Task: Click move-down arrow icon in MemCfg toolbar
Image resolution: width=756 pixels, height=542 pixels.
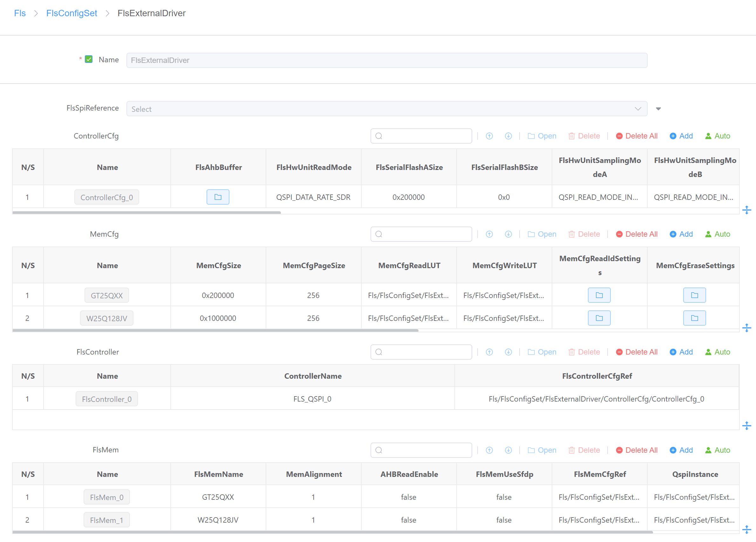Action: coord(508,234)
